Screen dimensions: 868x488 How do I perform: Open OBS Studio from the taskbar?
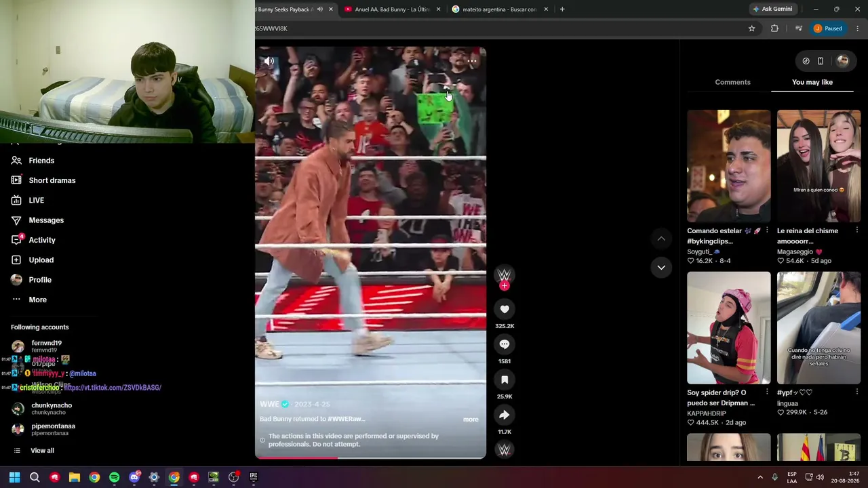(x=233, y=477)
